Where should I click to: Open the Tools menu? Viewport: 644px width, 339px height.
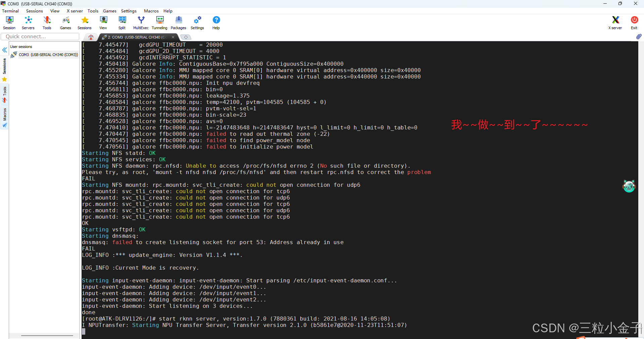coord(93,11)
